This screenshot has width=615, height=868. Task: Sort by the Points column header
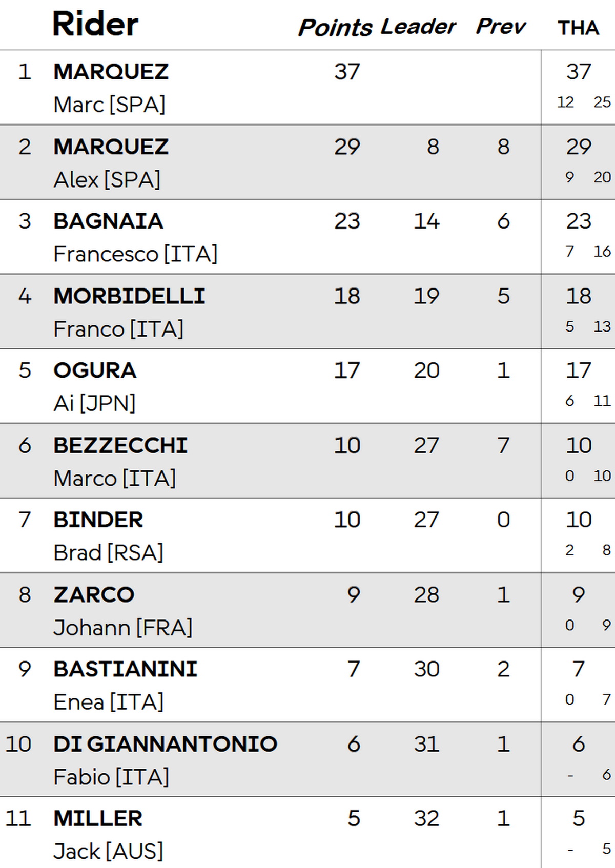pos(335,27)
